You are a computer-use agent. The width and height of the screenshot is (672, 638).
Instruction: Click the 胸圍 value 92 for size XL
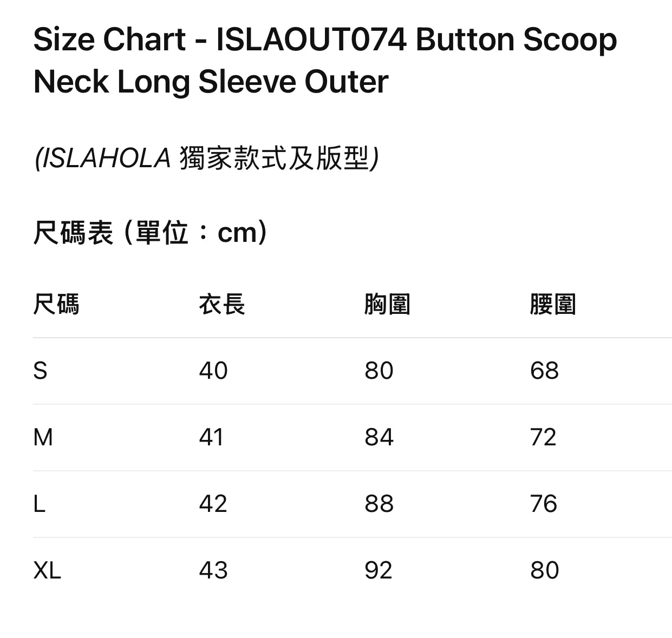pos(379,570)
